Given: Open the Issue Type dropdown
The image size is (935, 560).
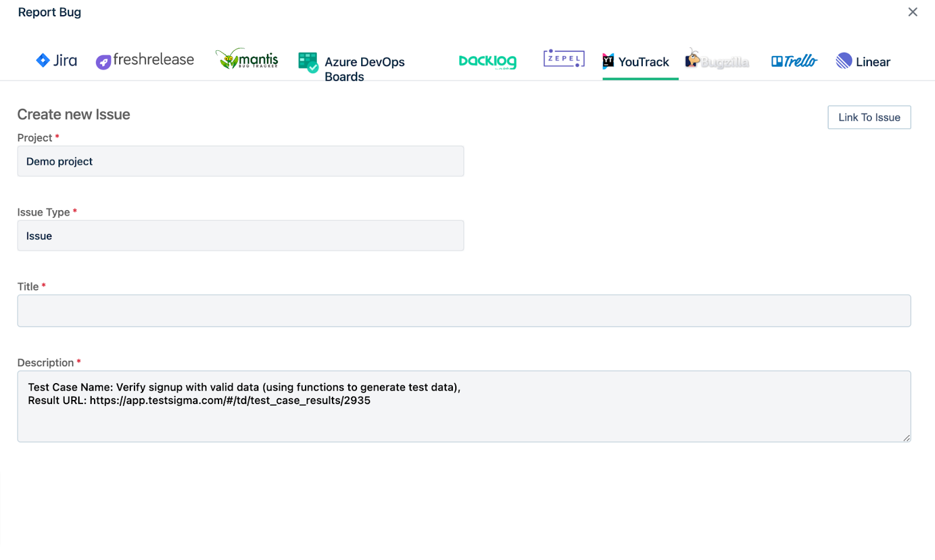Looking at the screenshot, I should click(x=241, y=236).
